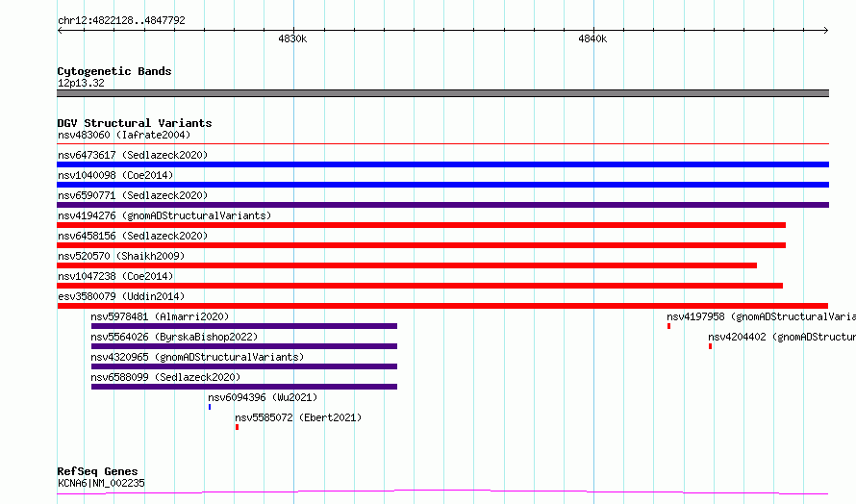Click the nsv6458156 (Sedlazeck2020) label
The width and height of the screenshot is (856, 504).
133,236
